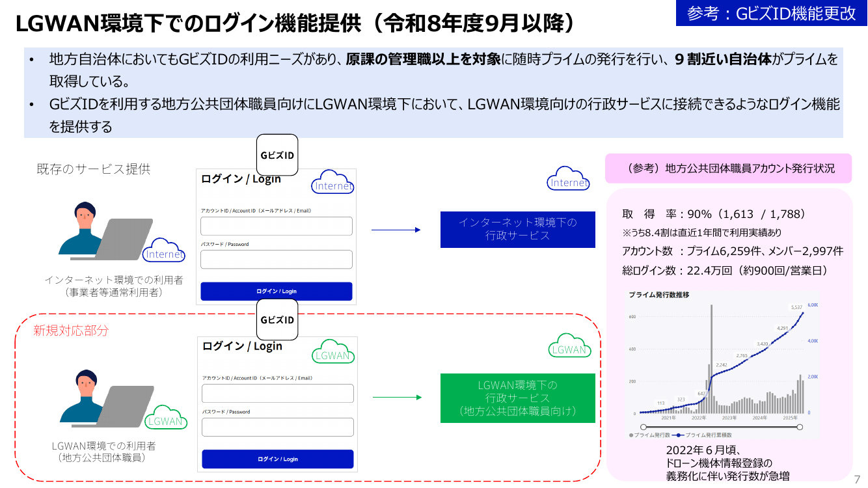This screenshot has height=488, width=868.
Task: Click the 総ログイン数：22.4万回 line
Action: click(725, 270)
